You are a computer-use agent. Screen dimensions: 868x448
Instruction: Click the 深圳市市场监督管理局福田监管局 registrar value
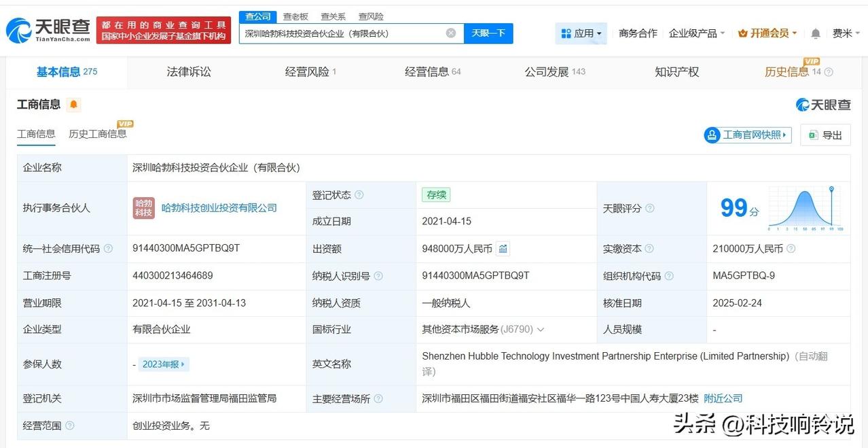204,398
